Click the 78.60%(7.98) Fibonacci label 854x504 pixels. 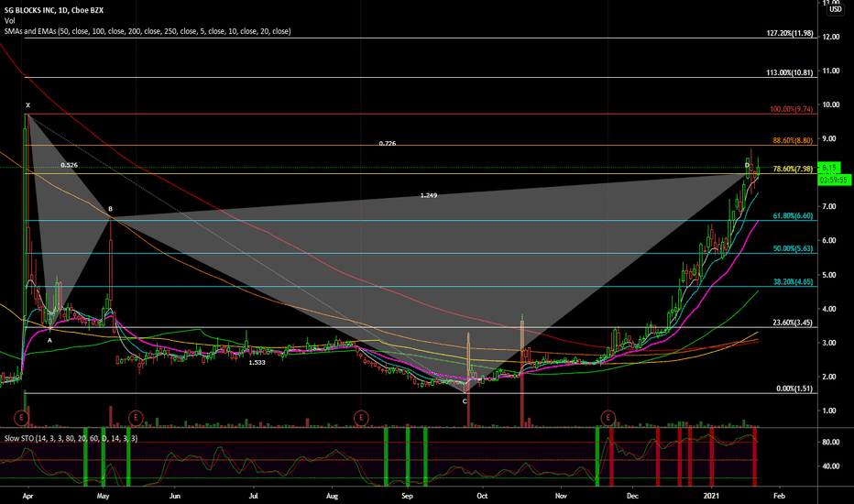tap(793, 169)
